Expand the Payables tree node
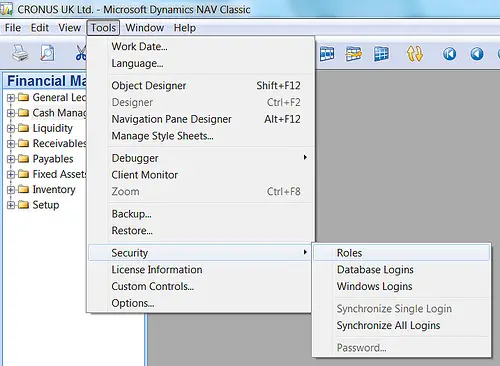This screenshot has height=366, width=500. point(11,159)
